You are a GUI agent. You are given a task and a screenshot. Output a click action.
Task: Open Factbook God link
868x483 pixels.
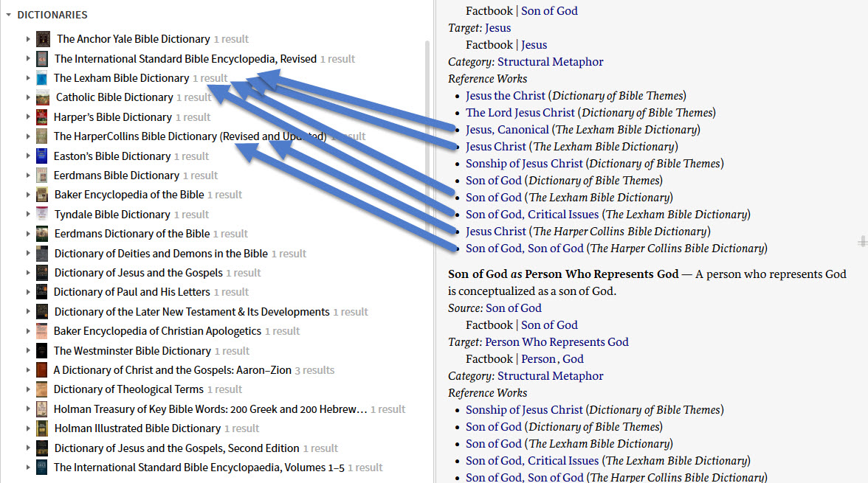click(x=573, y=359)
